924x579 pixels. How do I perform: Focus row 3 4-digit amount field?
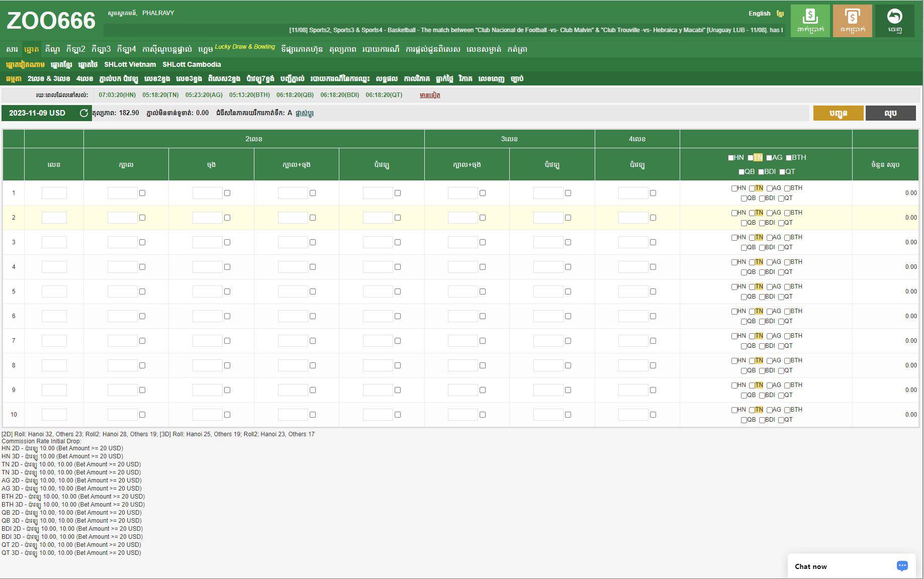point(633,242)
